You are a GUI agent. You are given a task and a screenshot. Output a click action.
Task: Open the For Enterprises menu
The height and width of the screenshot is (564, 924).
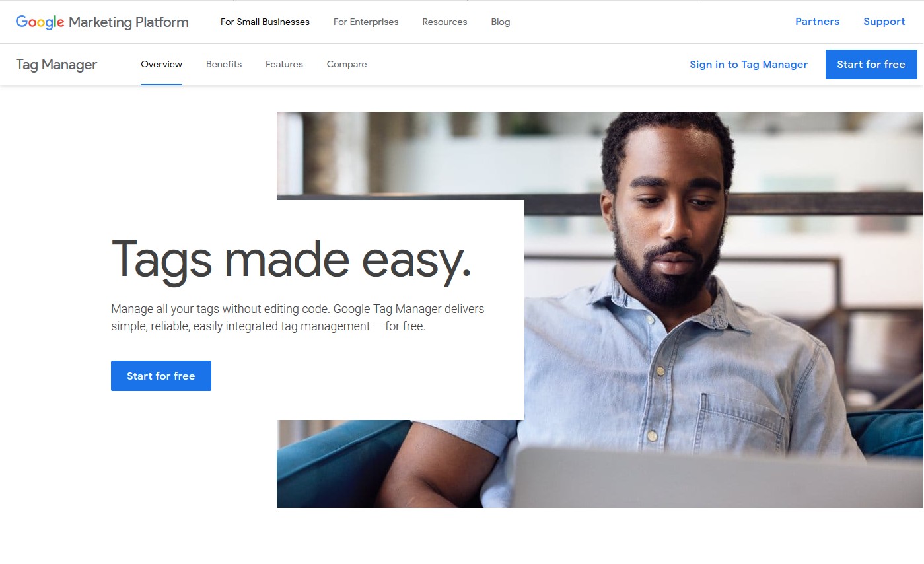click(x=366, y=22)
